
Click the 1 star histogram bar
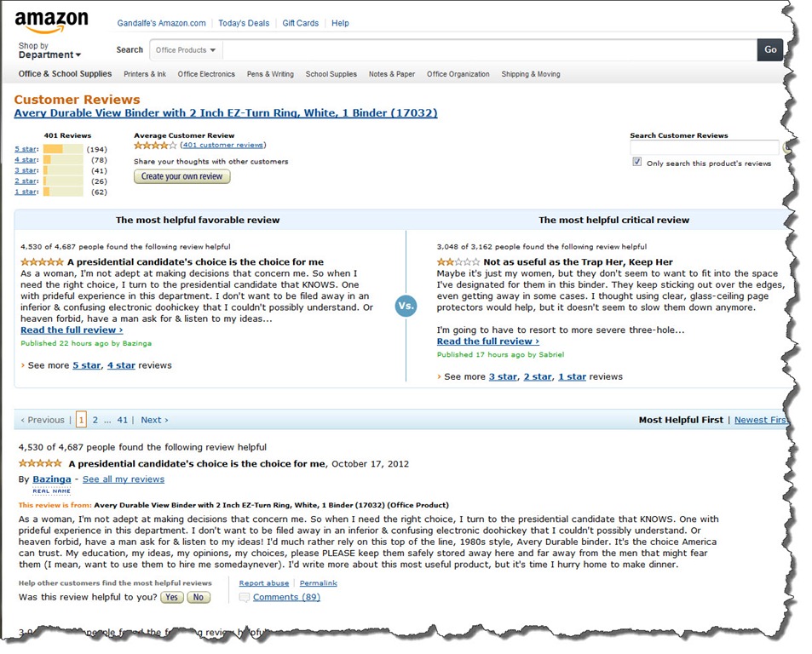[x=63, y=192]
